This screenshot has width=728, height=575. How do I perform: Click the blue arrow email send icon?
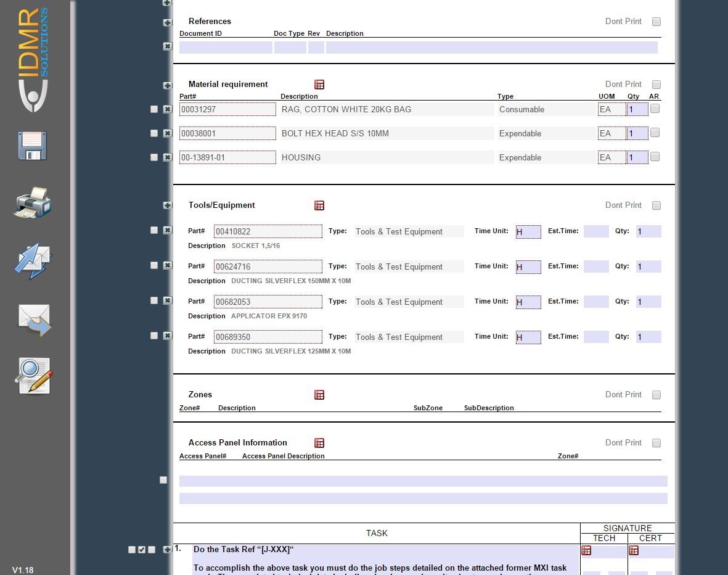point(33,260)
